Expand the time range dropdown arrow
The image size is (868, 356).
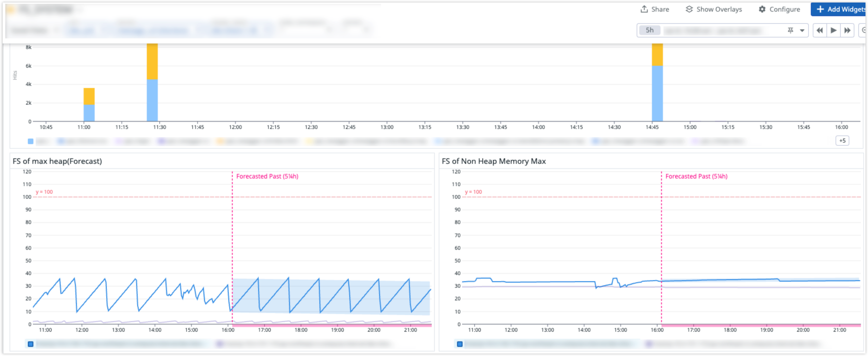coord(802,30)
